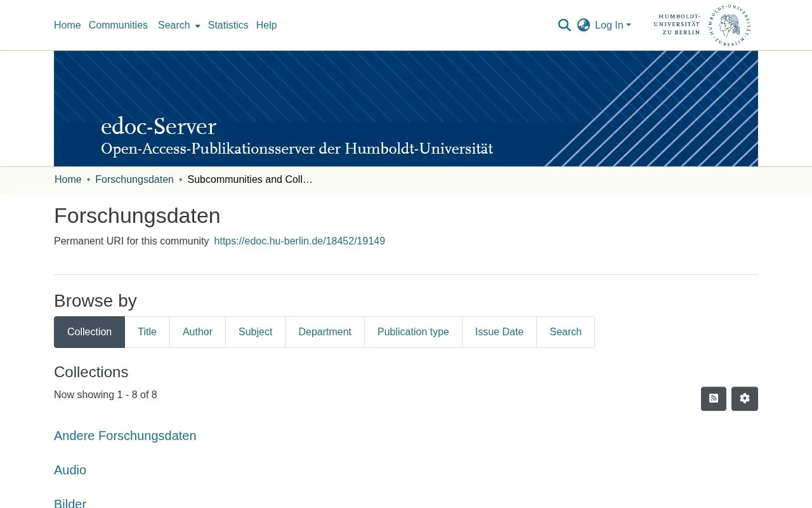The height and width of the screenshot is (508, 812).
Task: Open the Help page
Action: pos(266,25)
